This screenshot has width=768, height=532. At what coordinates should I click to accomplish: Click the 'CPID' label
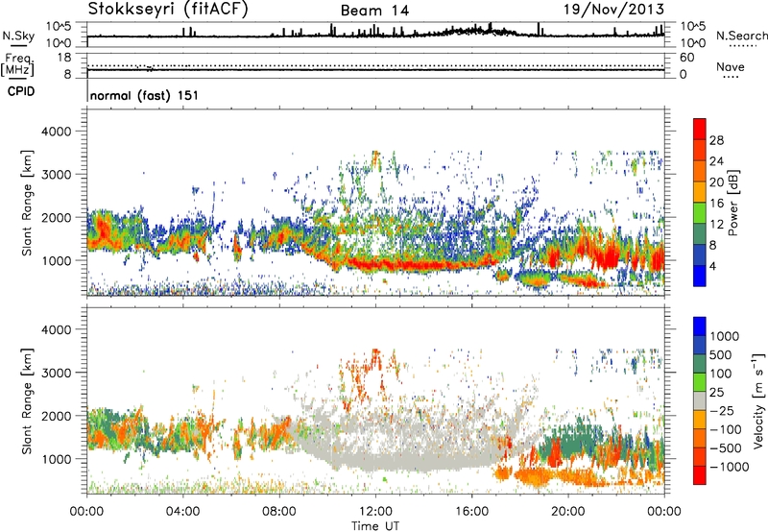[x=21, y=91]
